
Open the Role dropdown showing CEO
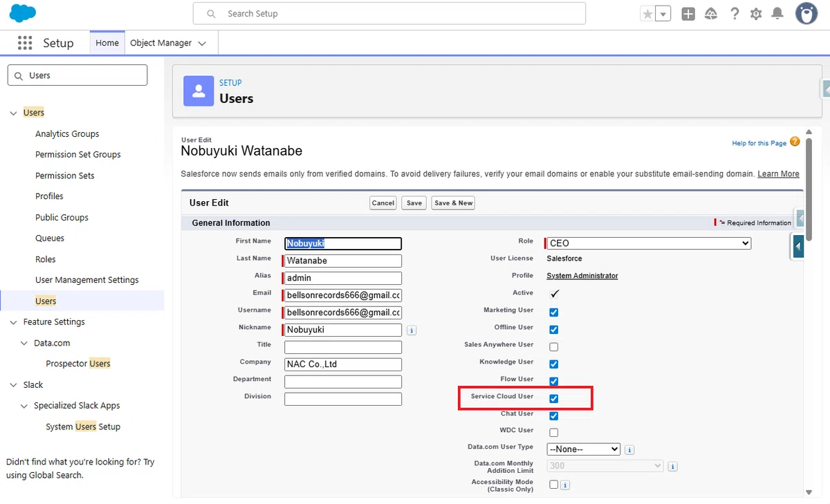[x=649, y=243]
